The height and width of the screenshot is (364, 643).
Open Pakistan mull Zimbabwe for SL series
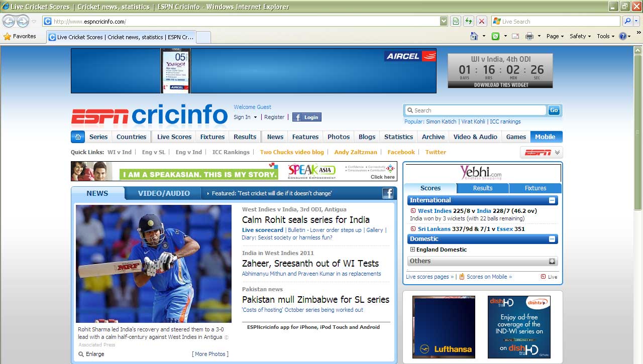[x=315, y=300]
